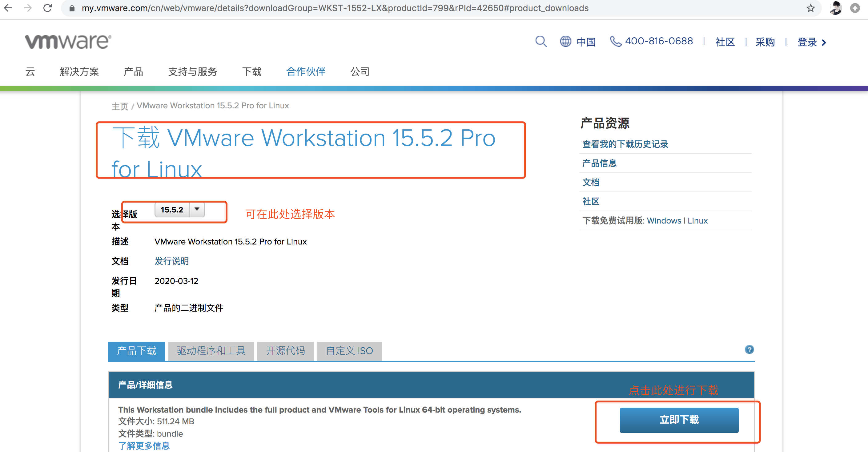Open the user profile avatar
The image size is (868, 452).
click(x=836, y=8)
